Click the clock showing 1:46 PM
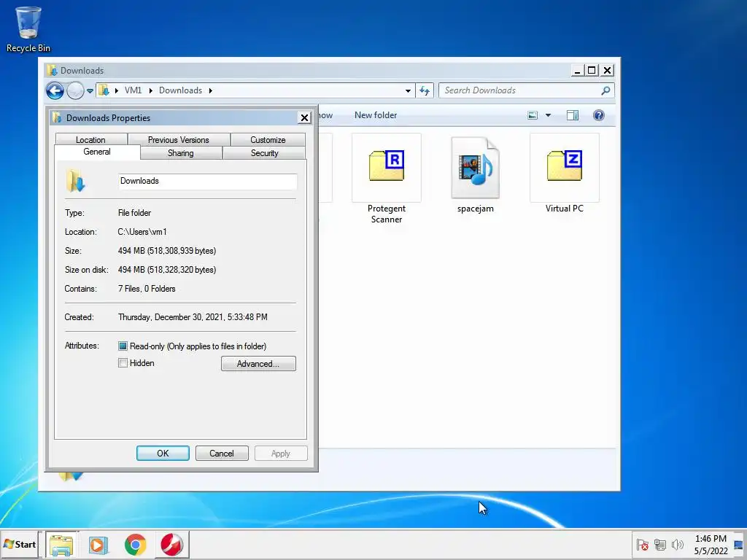The height and width of the screenshot is (560, 747). click(x=711, y=545)
